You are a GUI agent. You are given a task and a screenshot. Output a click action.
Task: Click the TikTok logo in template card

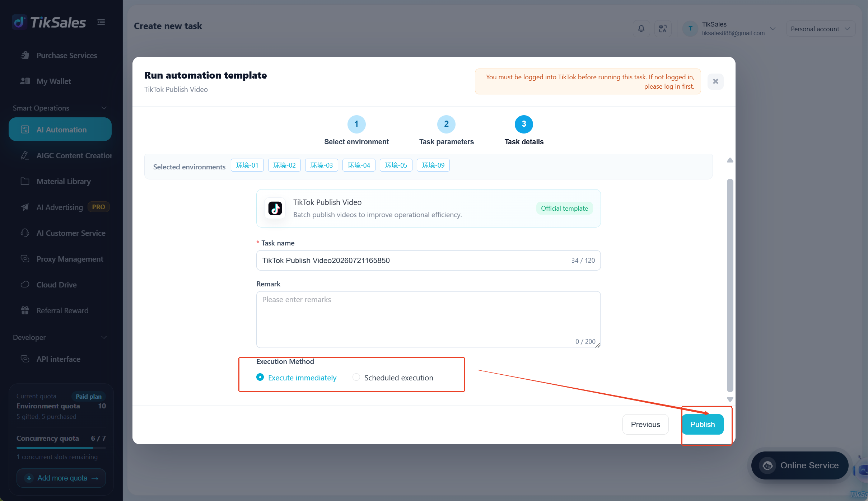tap(275, 208)
